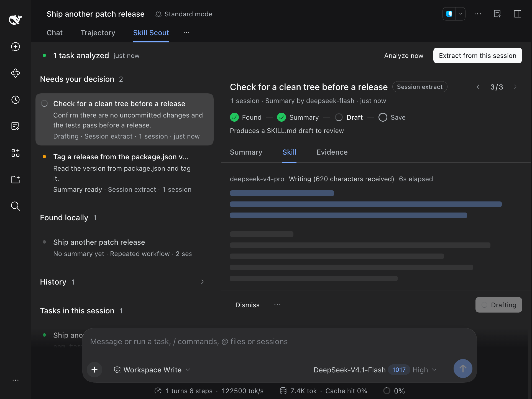The height and width of the screenshot is (399, 532).
Task: Click Analyze now
Action: click(404, 56)
